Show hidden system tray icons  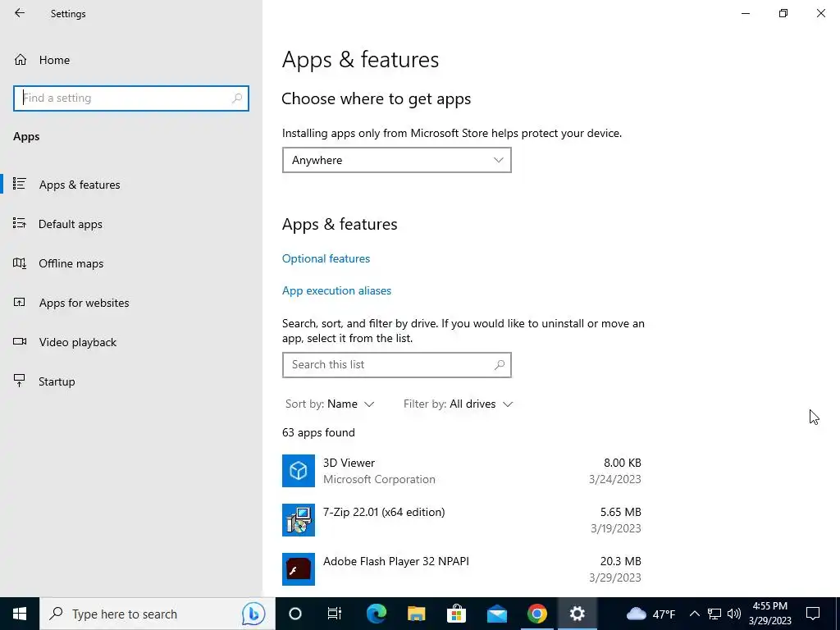tap(694, 614)
